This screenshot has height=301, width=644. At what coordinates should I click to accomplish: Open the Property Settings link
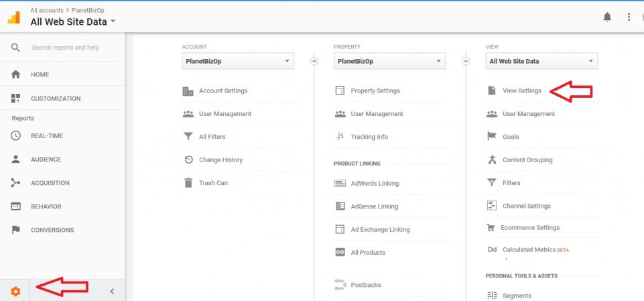click(x=375, y=91)
